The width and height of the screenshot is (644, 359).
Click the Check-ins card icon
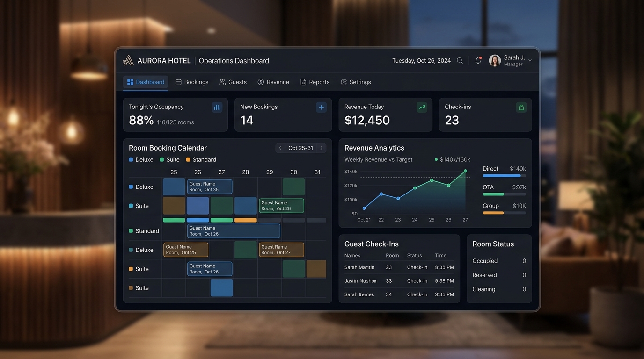coord(521,107)
